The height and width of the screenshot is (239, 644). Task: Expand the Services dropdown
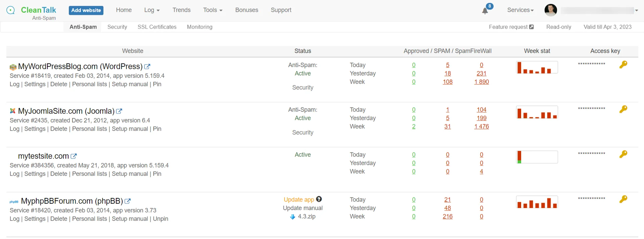click(x=520, y=10)
